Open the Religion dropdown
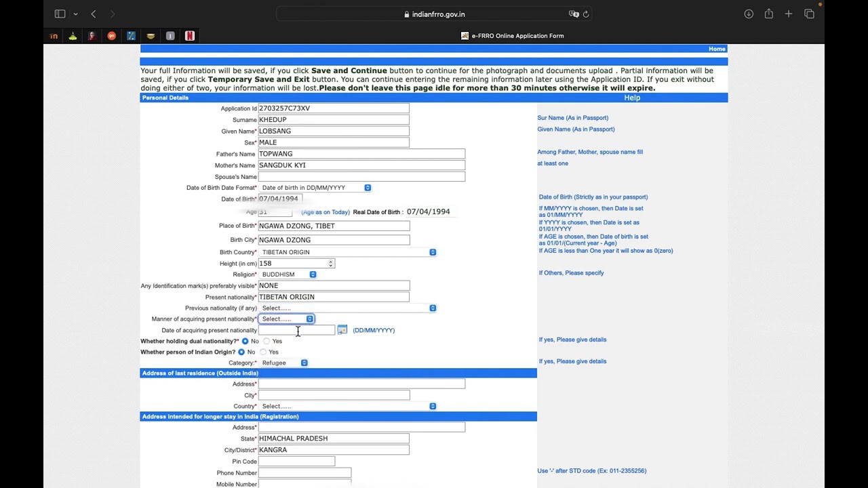868x488 pixels. pyautogui.click(x=288, y=274)
